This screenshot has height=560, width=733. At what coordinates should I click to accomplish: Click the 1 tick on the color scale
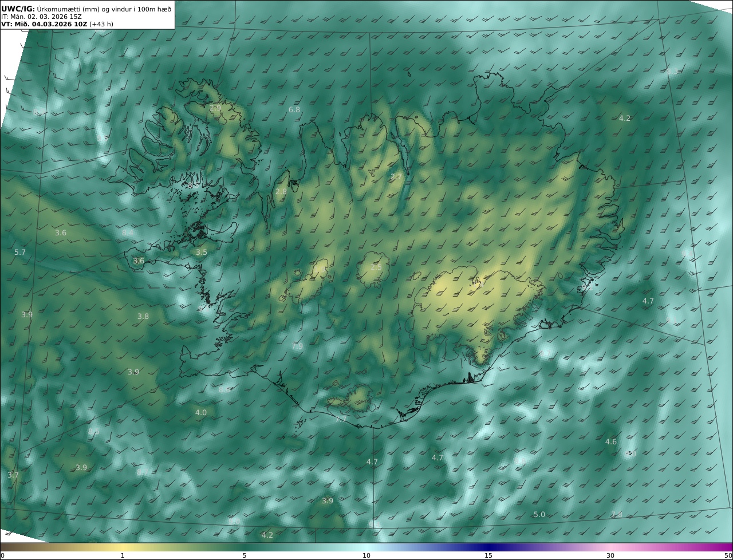click(x=123, y=555)
